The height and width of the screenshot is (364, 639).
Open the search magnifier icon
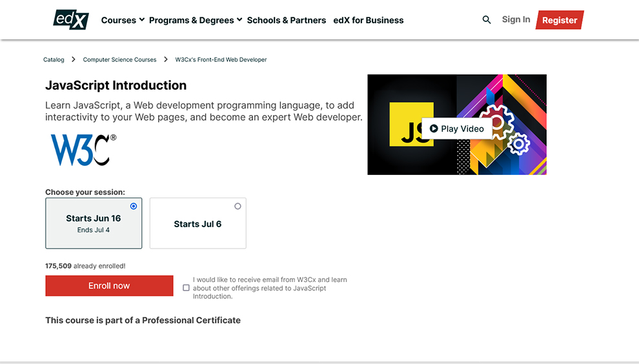click(x=486, y=19)
